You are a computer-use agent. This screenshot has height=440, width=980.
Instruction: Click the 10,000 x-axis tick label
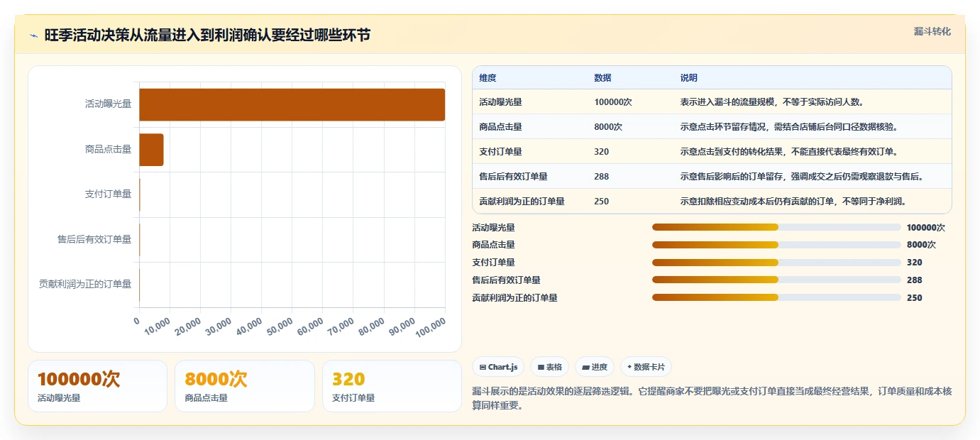158,327
